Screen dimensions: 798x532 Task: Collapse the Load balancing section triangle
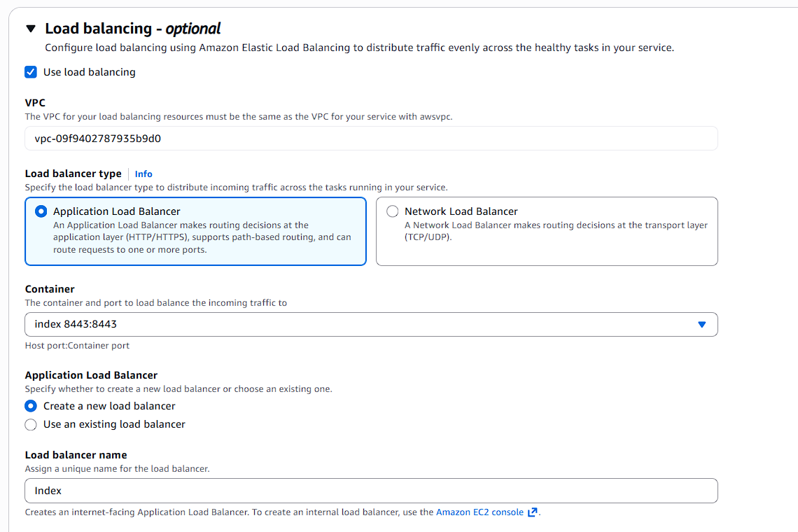[x=30, y=29]
